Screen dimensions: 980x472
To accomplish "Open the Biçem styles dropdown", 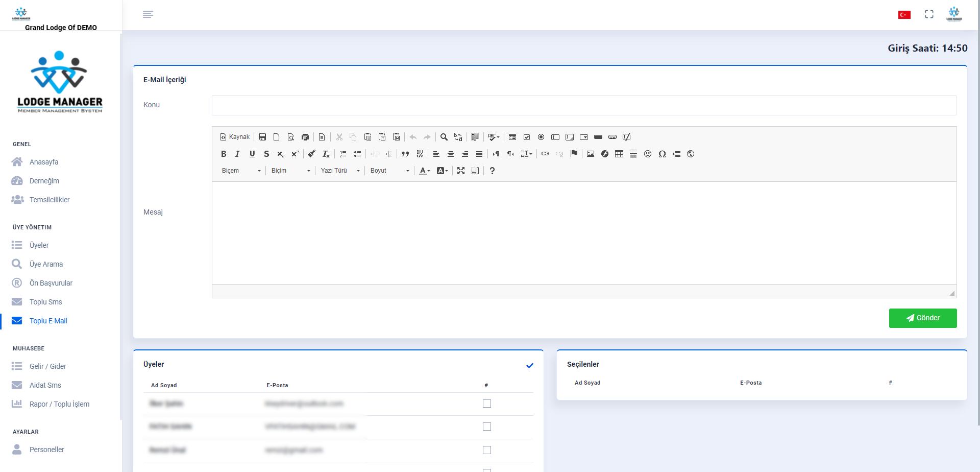I will click(x=241, y=171).
